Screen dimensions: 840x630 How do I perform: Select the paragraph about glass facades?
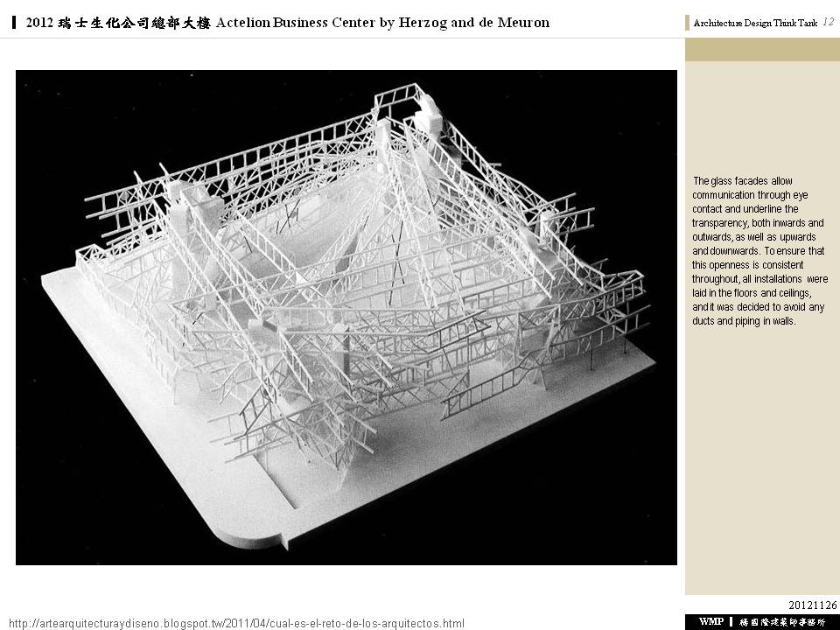point(759,251)
